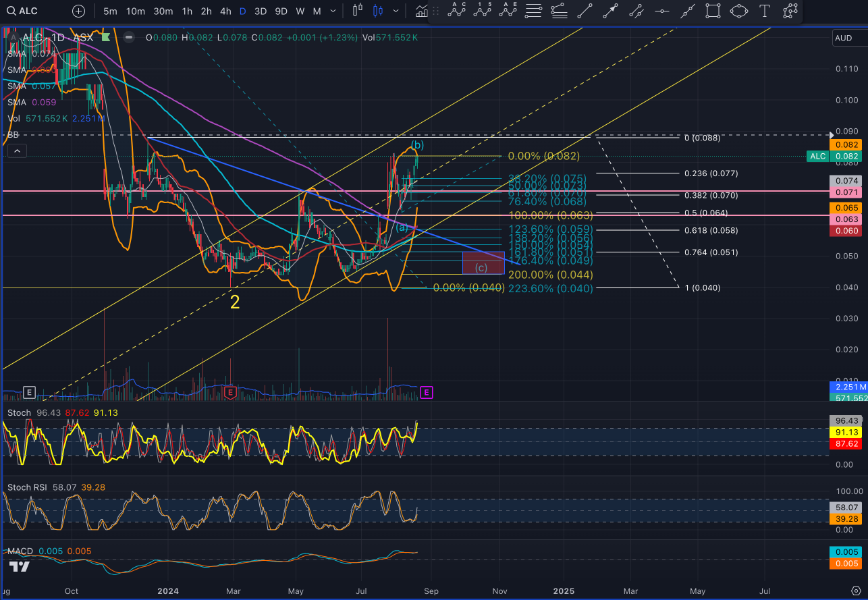Click the Stoch indicator title

click(19, 412)
